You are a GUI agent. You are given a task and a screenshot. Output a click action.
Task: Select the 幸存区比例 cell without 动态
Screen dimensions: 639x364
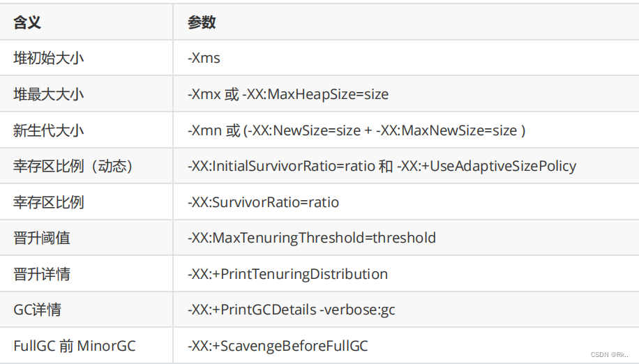coord(48,202)
